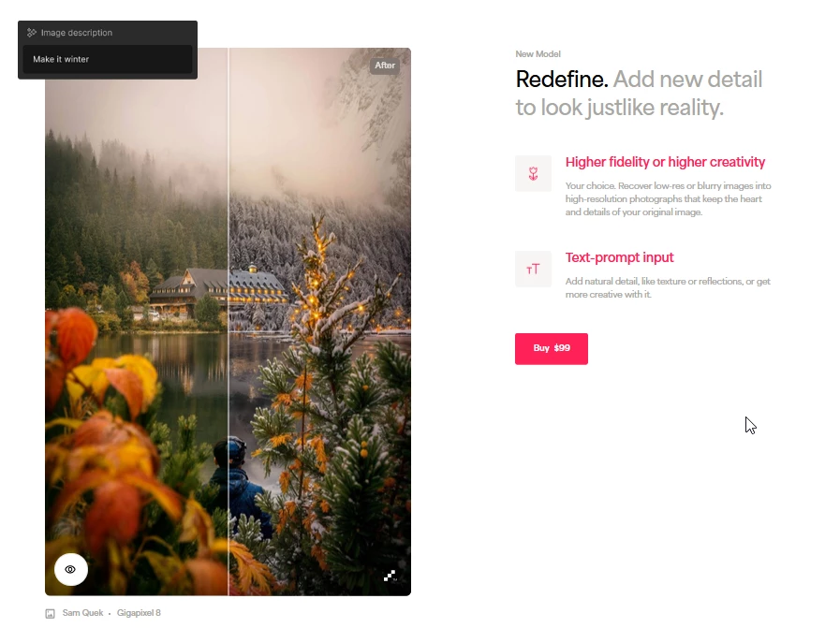Click the Make it winter prompt field

(108, 59)
